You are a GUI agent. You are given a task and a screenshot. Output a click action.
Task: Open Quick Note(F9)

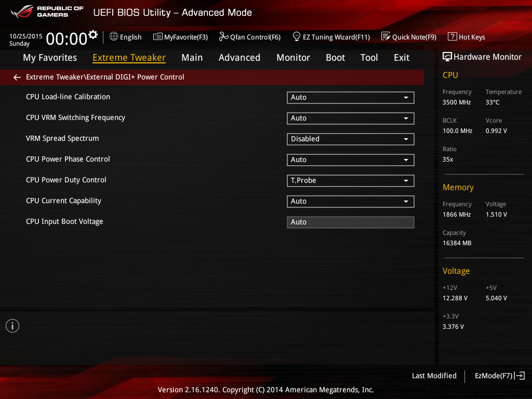click(x=409, y=37)
